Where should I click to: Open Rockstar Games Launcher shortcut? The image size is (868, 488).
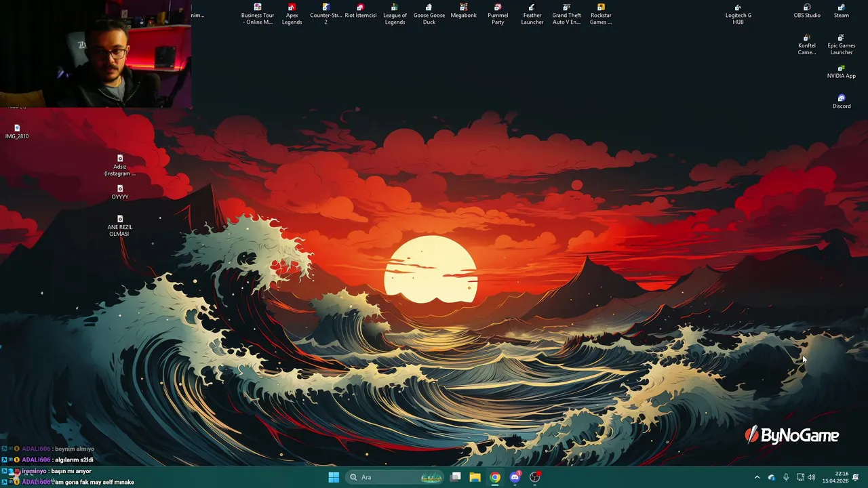[x=601, y=14]
